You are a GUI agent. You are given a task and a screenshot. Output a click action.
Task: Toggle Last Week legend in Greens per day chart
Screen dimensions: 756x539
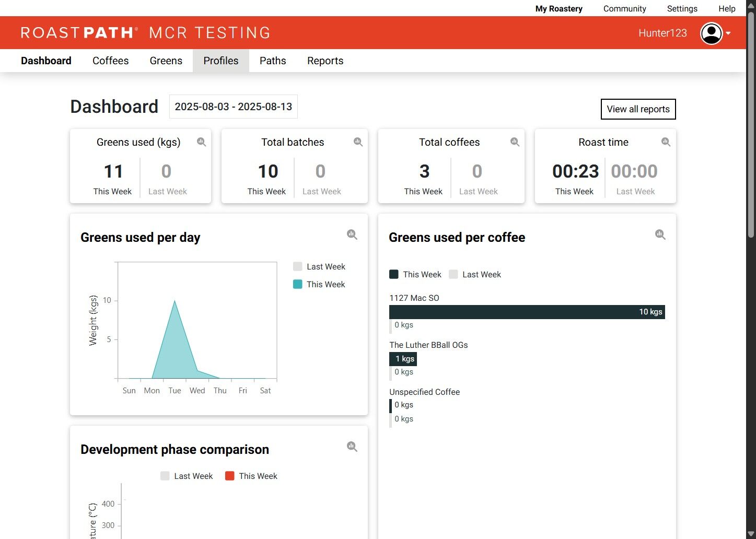[319, 266]
